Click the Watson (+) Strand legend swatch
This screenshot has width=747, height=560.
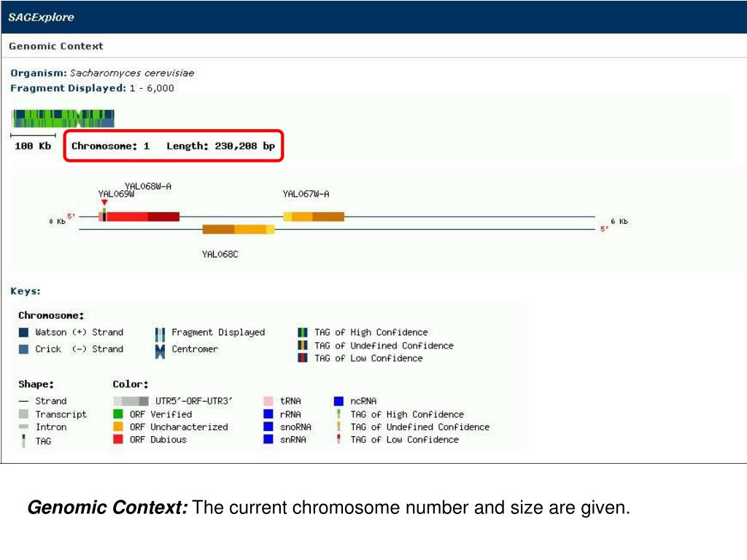[23, 332]
